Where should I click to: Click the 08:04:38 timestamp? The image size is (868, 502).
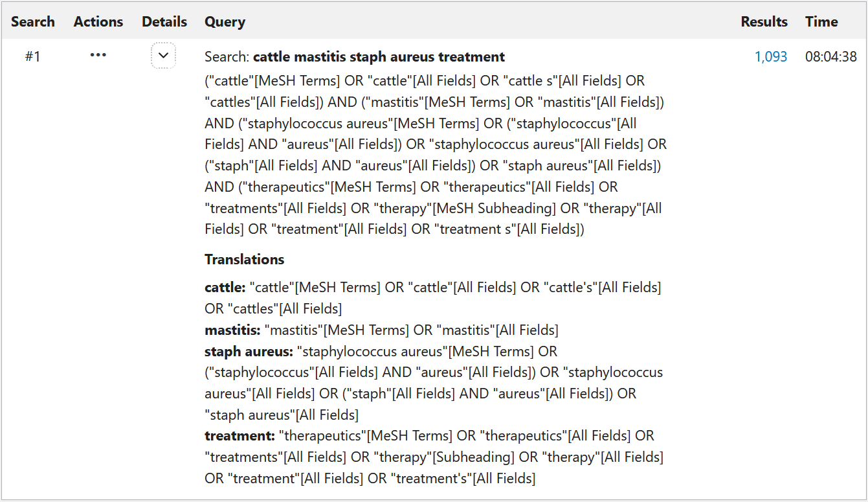tap(830, 56)
